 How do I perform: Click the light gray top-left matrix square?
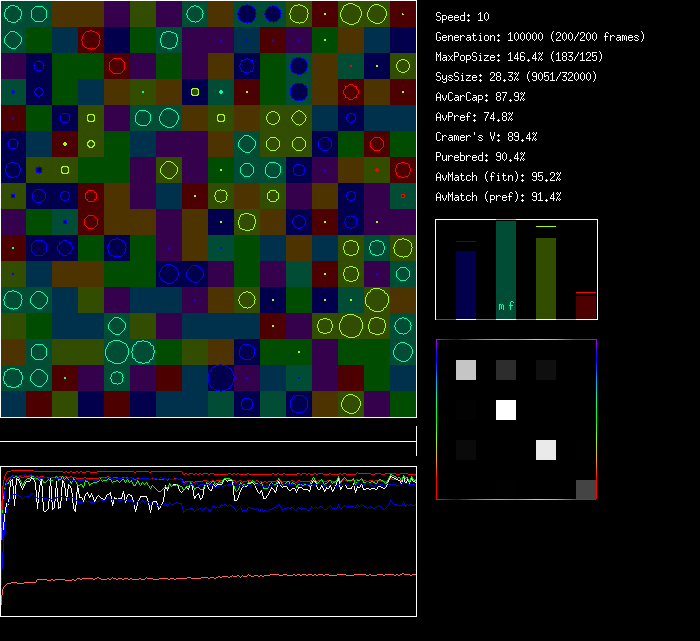(x=466, y=370)
